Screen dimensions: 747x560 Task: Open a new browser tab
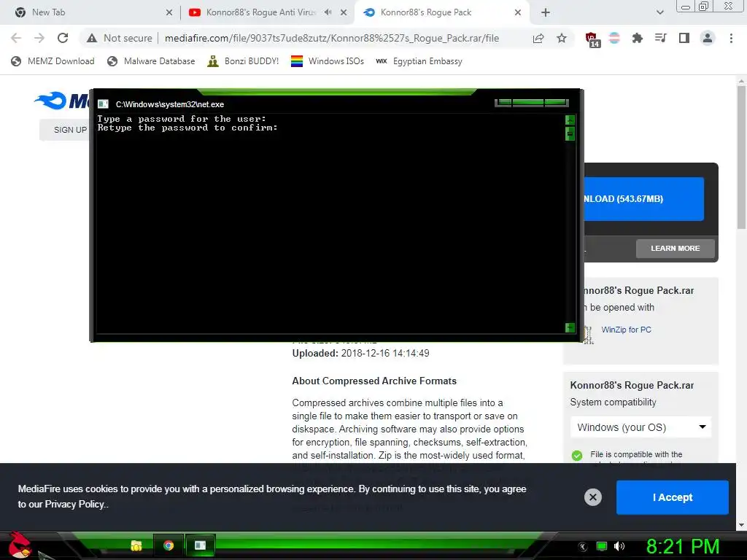point(546,13)
